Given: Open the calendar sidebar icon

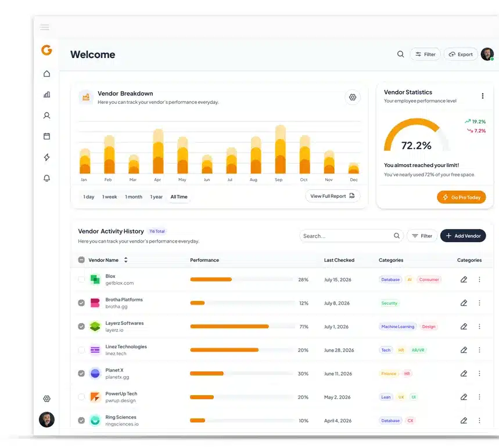Looking at the screenshot, I should 47,136.
